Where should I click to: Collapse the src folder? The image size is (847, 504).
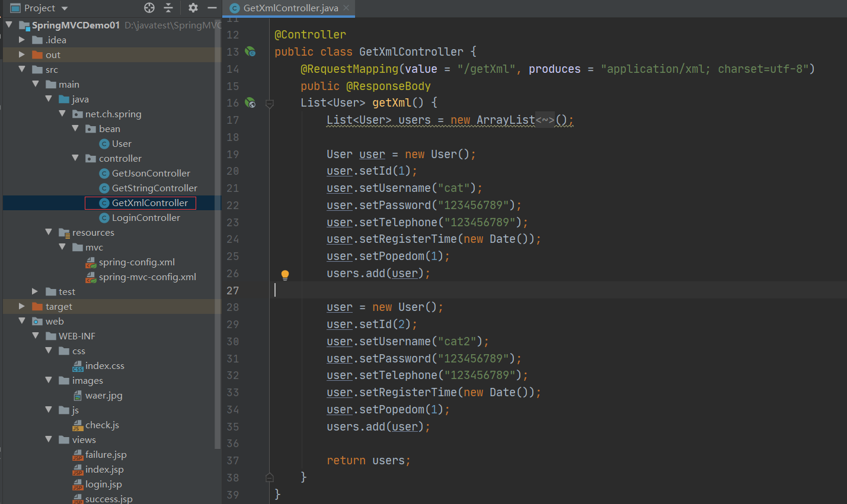click(22, 69)
